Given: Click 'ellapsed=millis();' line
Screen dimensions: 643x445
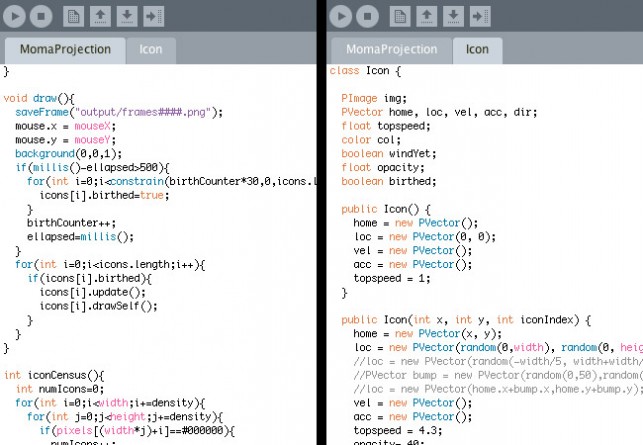Looking at the screenshot, I should pos(80,237).
